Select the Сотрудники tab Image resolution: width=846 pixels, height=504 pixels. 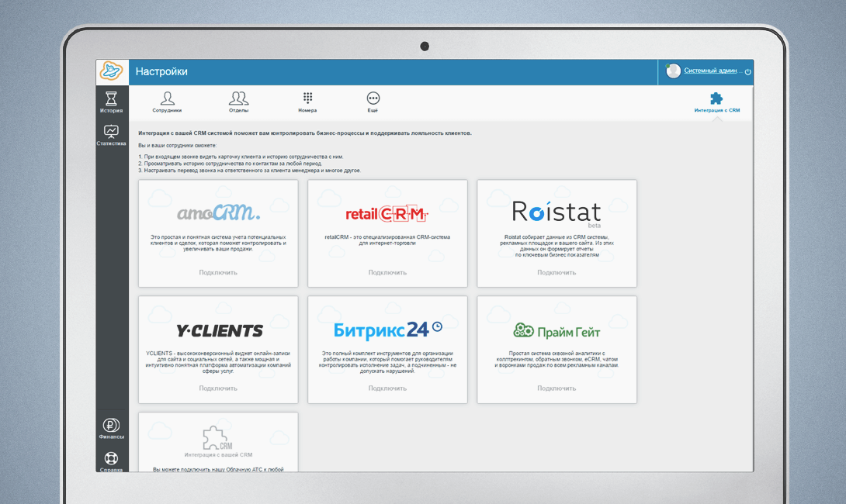pyautogui.click(x=167, y=102)
